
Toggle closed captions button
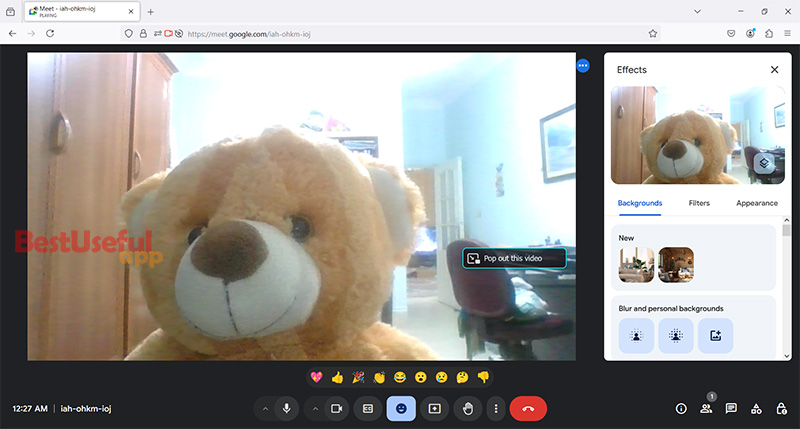point(368,409)
